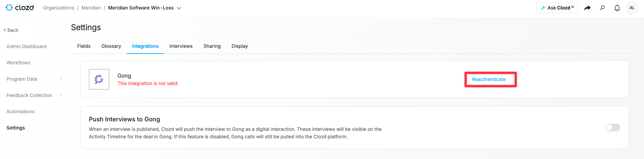Click the Gong integration logo
Image resolution: width=644 pixels, height=159 pixels.
click(99, 79)
